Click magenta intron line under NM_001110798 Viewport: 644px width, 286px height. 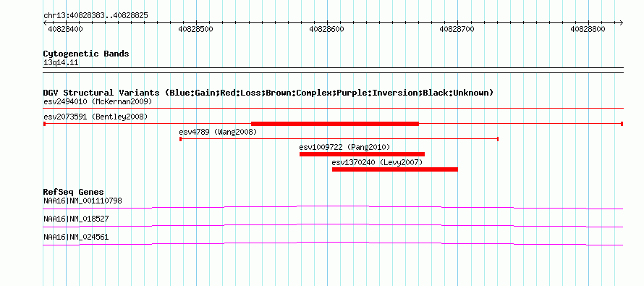point(333,207)
